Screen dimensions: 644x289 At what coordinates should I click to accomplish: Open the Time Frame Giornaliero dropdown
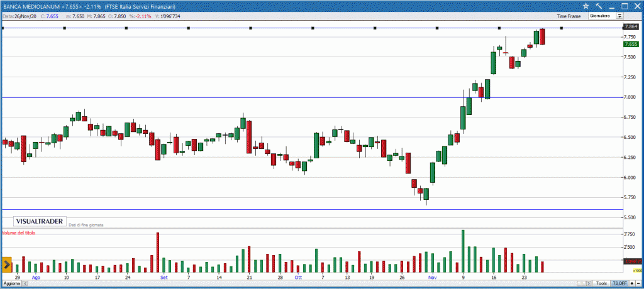pos(606,16)
